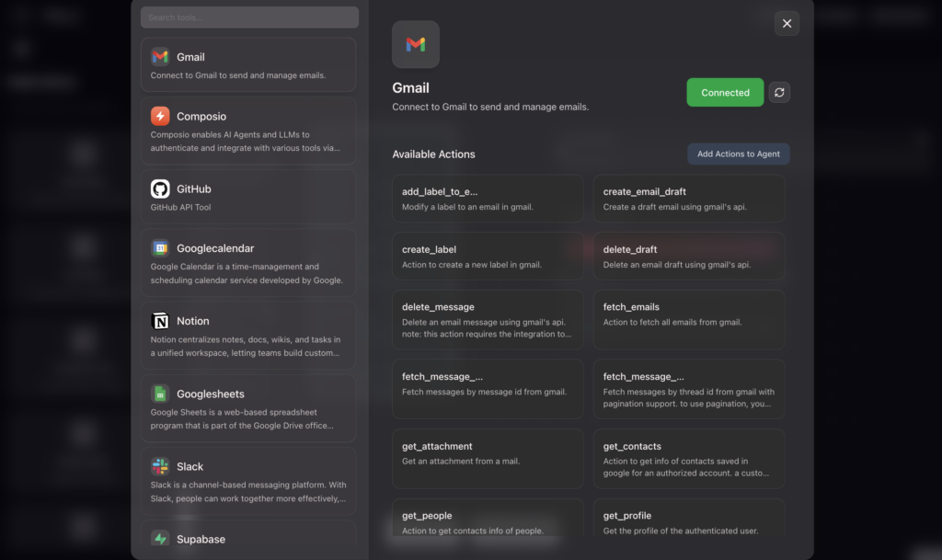
Task: Select fetch_message action by thread id
Action: pos(689,389)
